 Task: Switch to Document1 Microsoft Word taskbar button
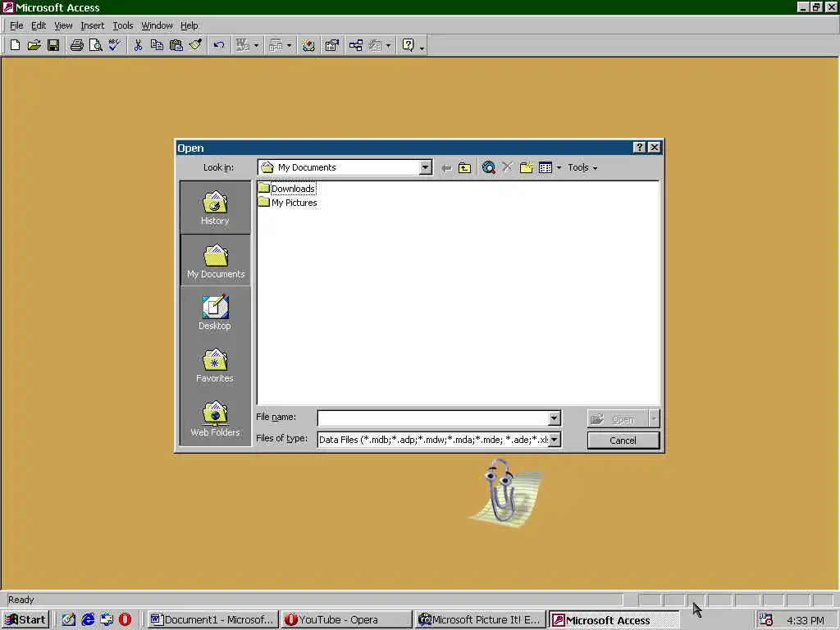[x=212, y=620]
